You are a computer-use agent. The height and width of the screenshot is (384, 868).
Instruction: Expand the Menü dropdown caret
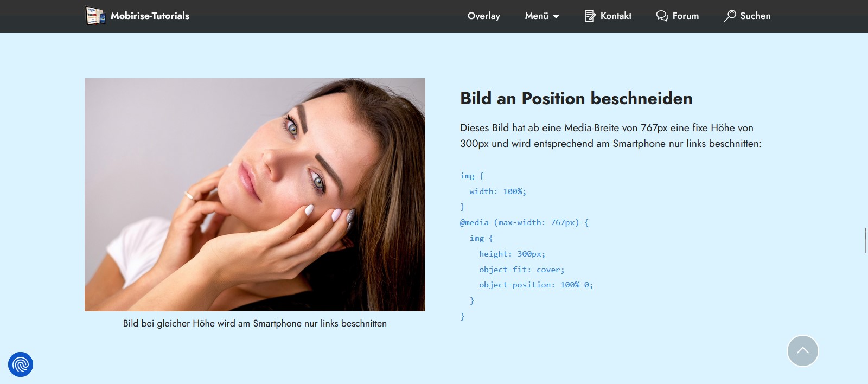pos(556,17)
